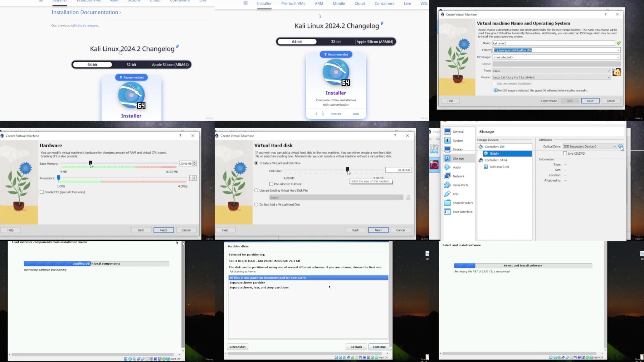Select the Controller: IDE storage device
The width and height of the screenshot is (644, 362).
(504, 147)
